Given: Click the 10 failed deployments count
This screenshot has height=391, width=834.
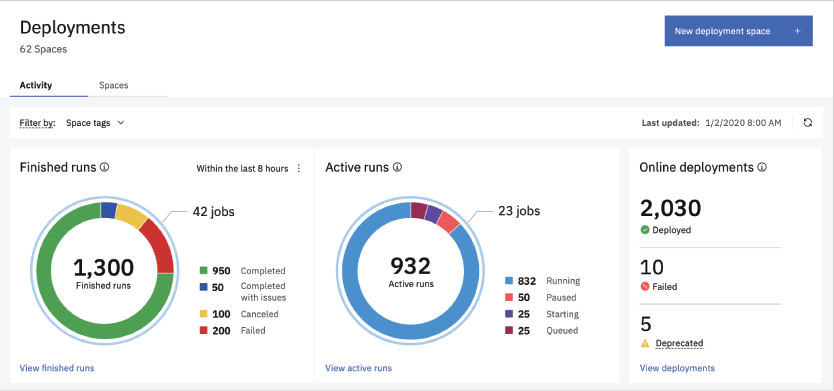Looking at the screenshot, I should tap(652, 268).
